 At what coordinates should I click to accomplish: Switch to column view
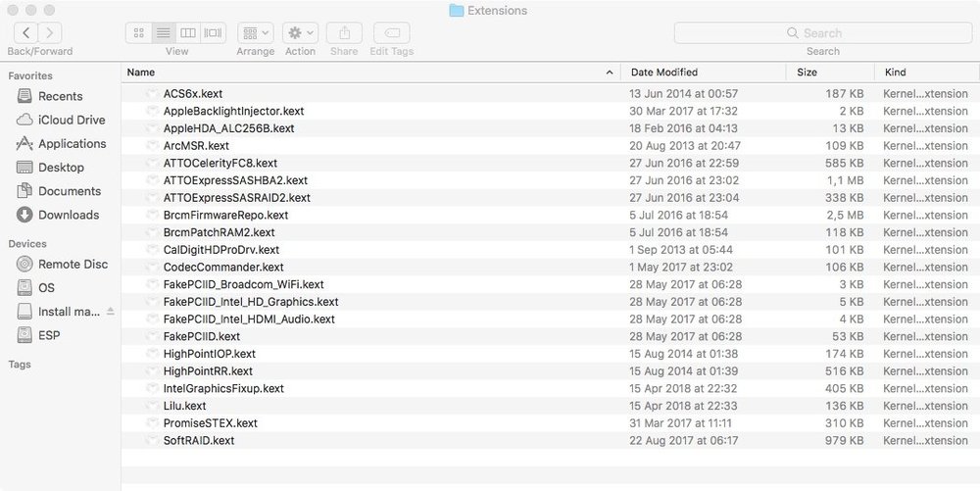187,33
